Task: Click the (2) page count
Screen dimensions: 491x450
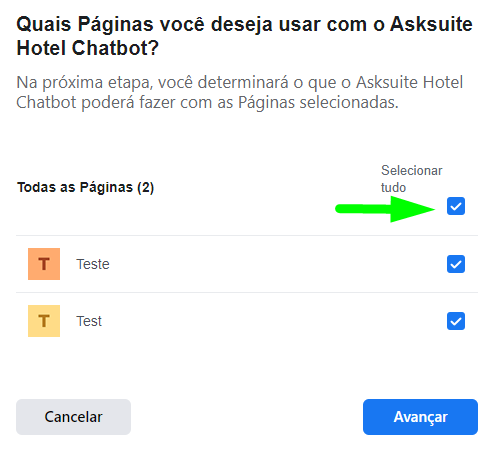Action: coord(145,187)
